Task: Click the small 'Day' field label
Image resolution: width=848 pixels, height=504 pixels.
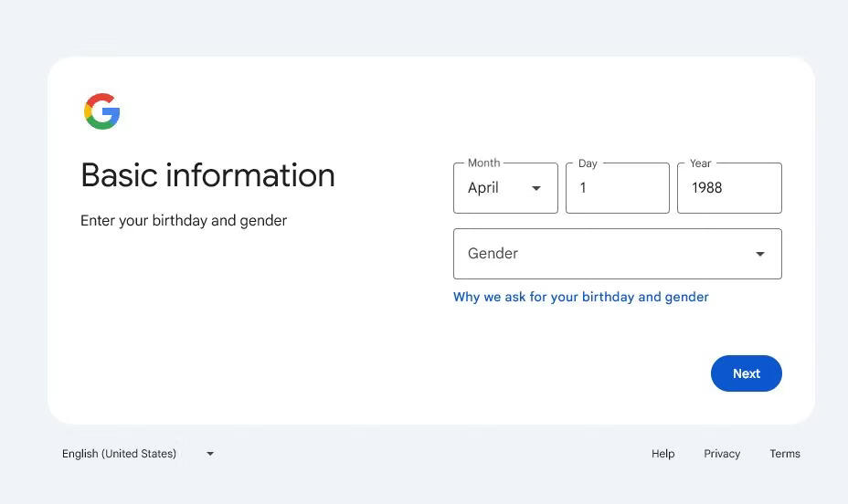Action: (x=588, y=163)
